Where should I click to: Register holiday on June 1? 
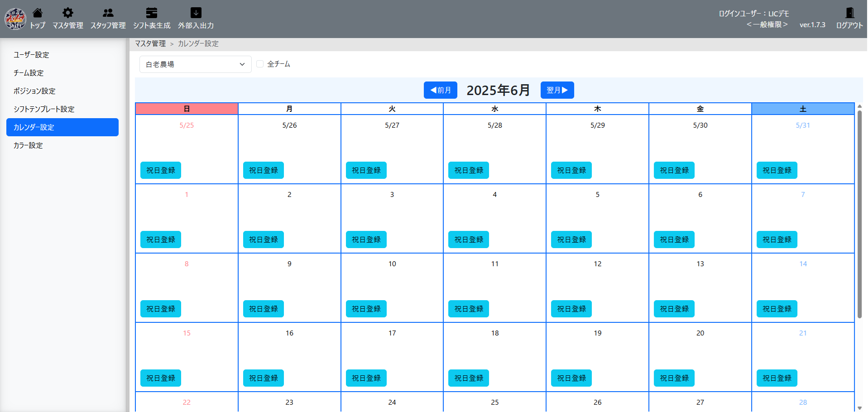click(x=161, y=240)
